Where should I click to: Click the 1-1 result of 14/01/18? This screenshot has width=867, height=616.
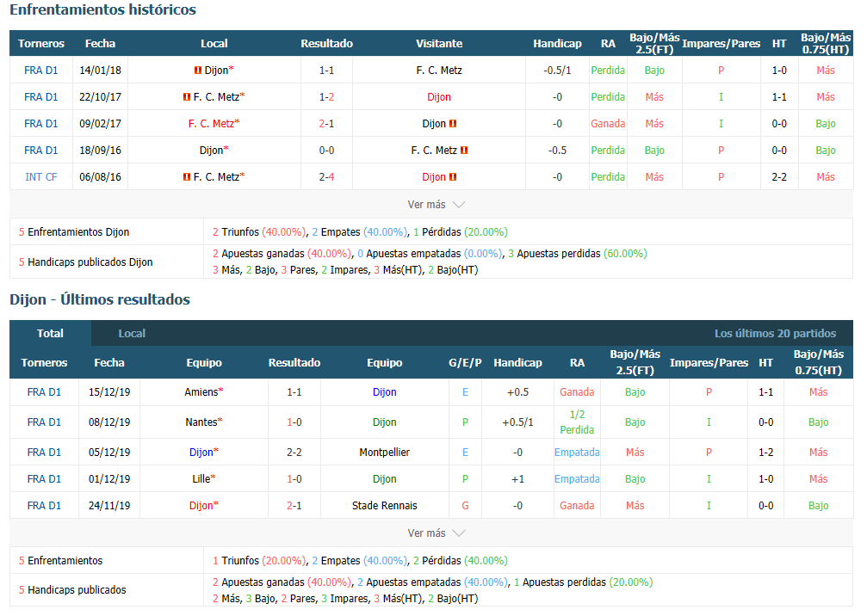(x=326, y=71)
